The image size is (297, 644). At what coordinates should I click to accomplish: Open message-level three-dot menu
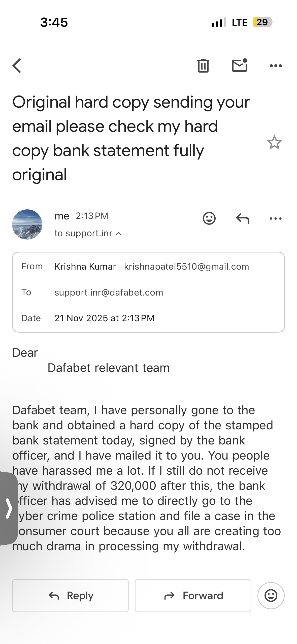(276, 218)
